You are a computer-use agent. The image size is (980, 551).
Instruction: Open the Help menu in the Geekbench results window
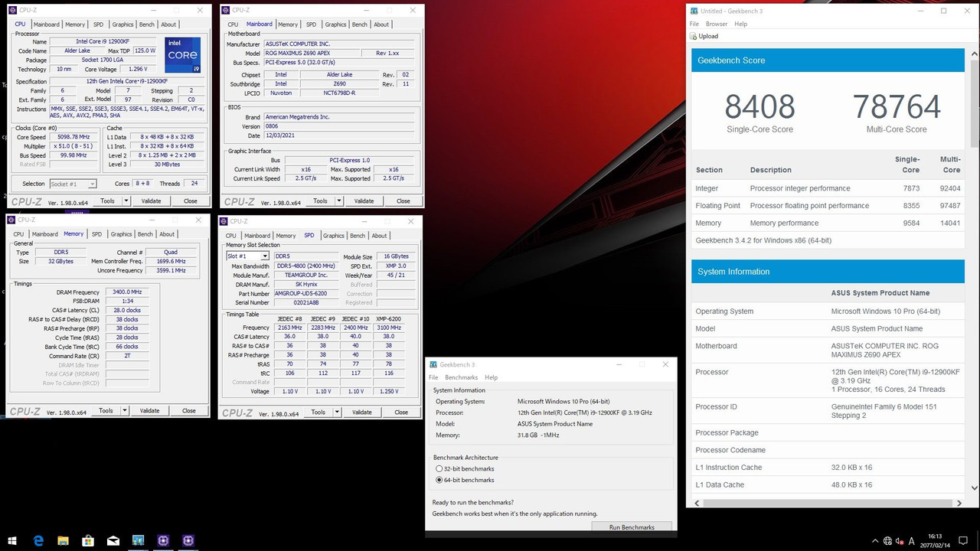pyautogui.click(x=740, y=24)
